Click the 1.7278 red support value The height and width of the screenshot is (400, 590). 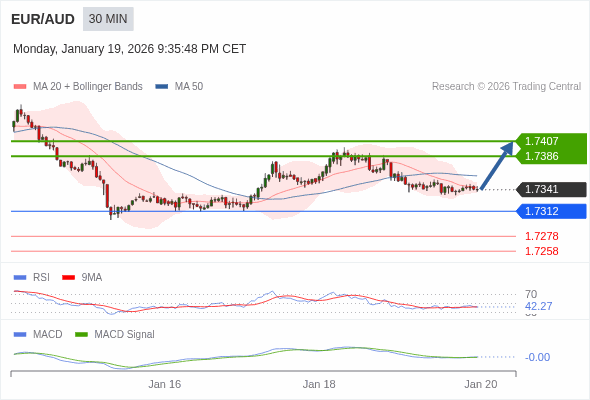(541, 236)
